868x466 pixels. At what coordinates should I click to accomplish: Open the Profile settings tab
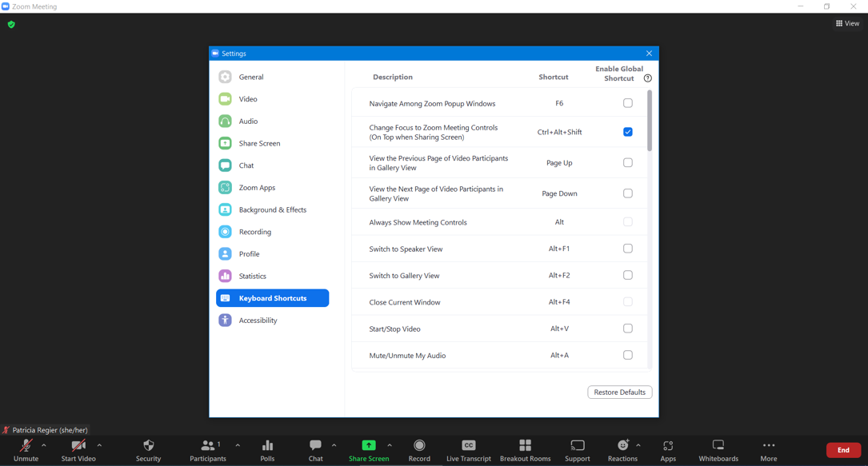tap(272, 253)
